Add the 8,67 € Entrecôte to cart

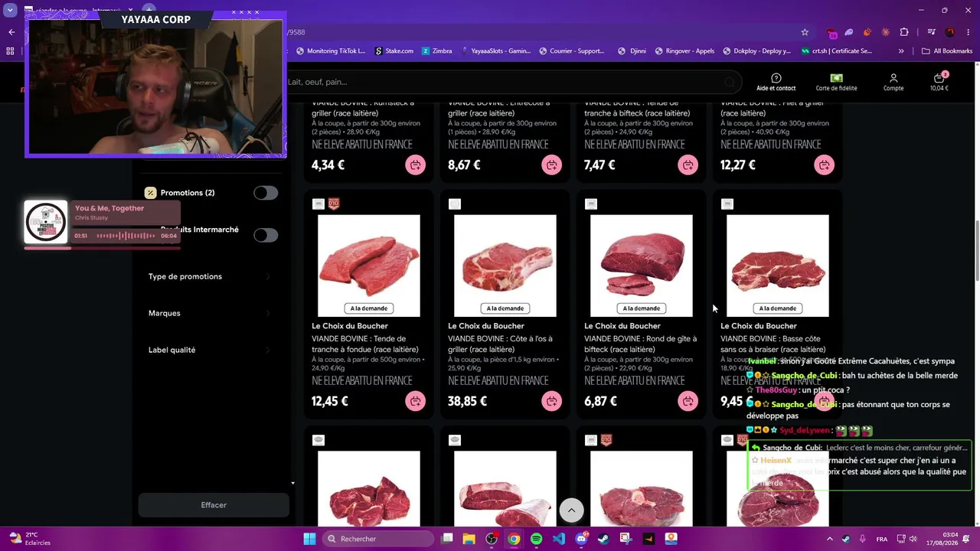click(x=551, y=165)
